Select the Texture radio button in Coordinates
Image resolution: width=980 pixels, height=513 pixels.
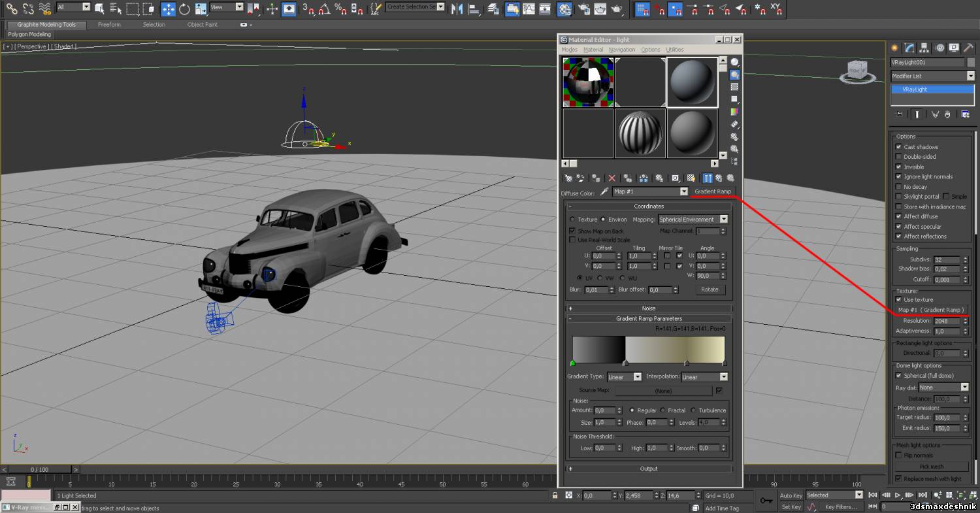pos(573,220)
